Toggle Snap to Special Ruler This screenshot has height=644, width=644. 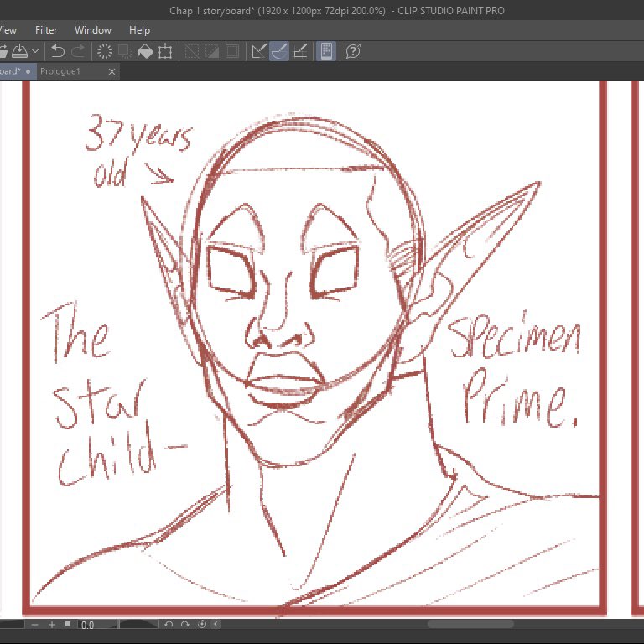[x=279, y=51]
